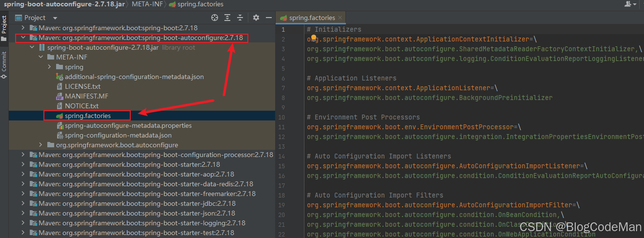Expand the org.springframework.boot.autoconfigure package
Screen dimensions: 644x238
[x=41, y=145]
